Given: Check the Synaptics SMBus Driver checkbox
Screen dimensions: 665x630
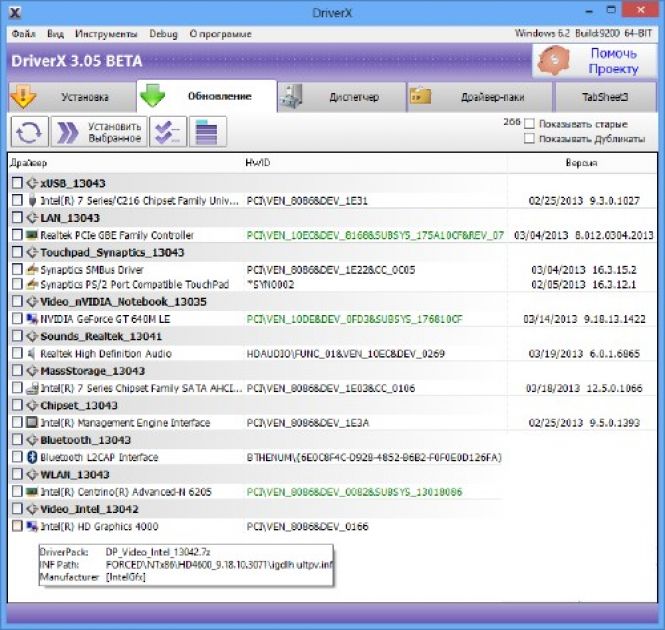Looking at the screenshot, I should point(17,269).
